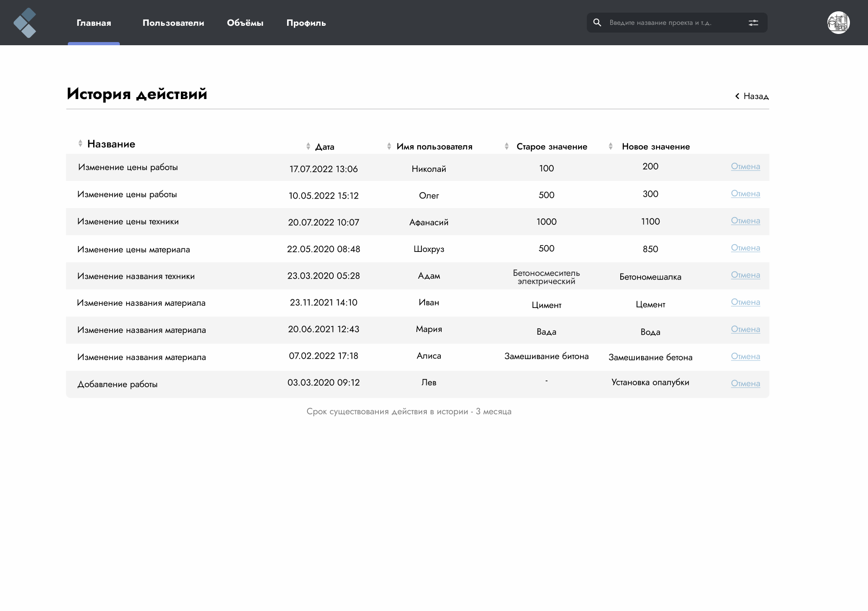
Task: Click Новое значение column header
Action: (x=656, y=147)
